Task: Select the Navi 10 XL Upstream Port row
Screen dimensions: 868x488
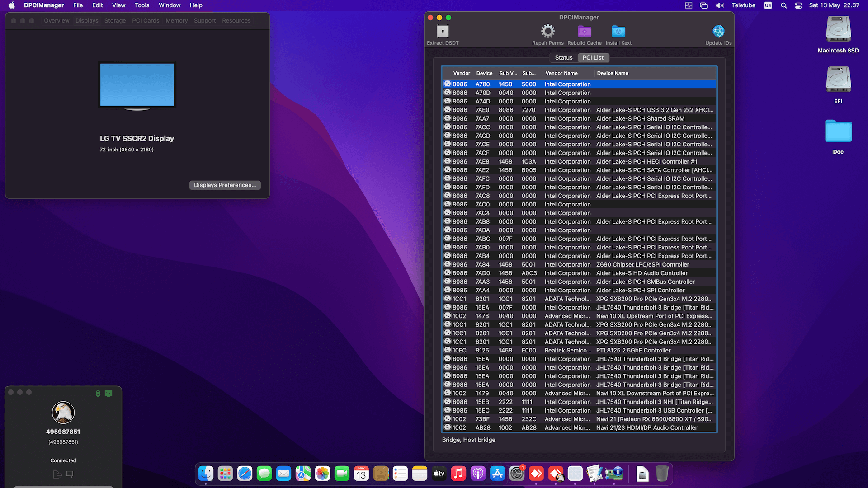Action: coord(579,316)
